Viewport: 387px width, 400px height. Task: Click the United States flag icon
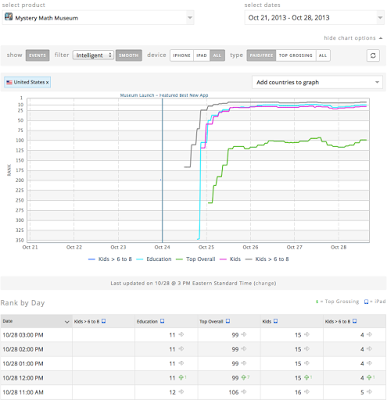coord(9,82)
